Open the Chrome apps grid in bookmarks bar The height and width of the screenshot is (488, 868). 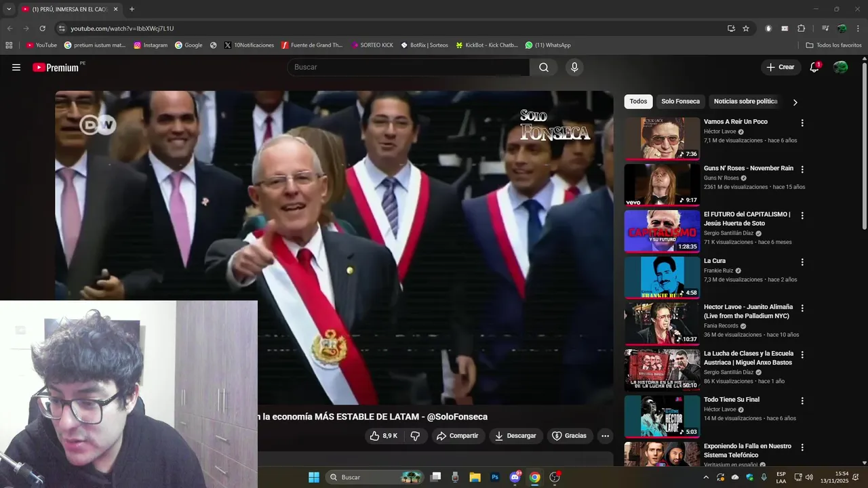pos(9,45)
